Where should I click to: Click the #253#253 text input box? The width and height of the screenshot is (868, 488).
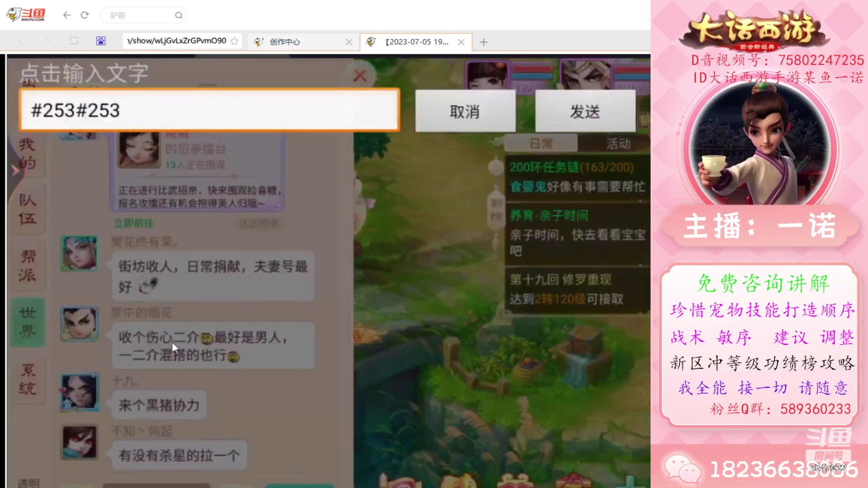(210, 110)
